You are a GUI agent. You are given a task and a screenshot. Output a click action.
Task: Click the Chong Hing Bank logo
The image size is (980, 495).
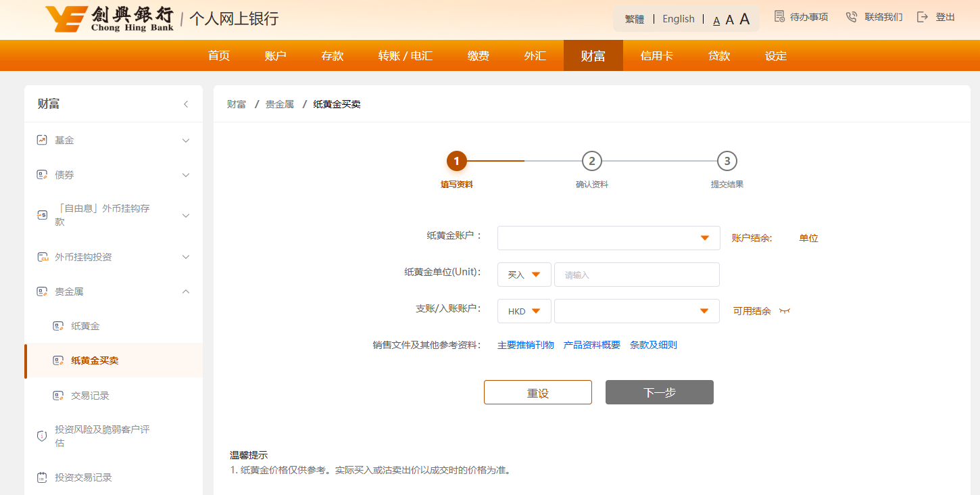point(109,18)
